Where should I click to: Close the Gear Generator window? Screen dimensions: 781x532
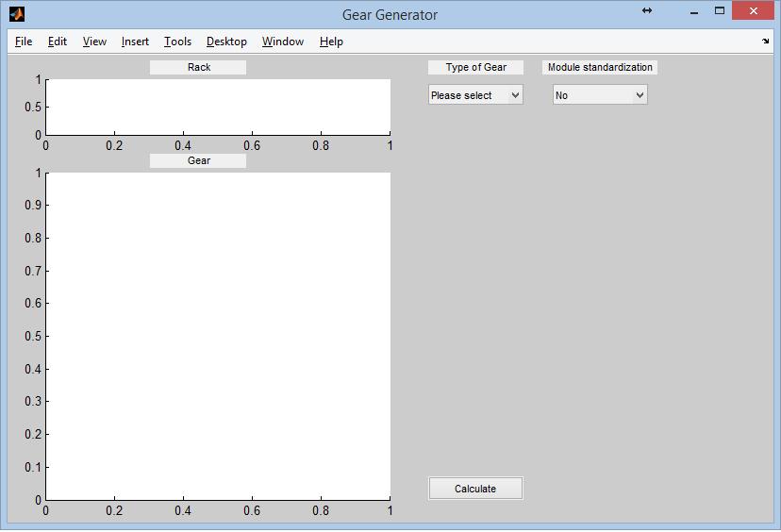point(753,11)
